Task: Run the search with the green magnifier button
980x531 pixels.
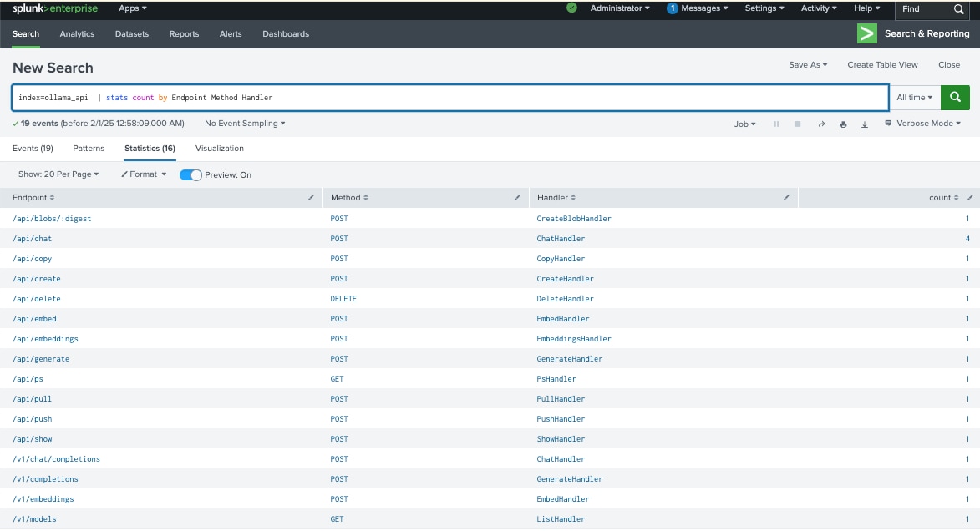Action: click(955, 98)
